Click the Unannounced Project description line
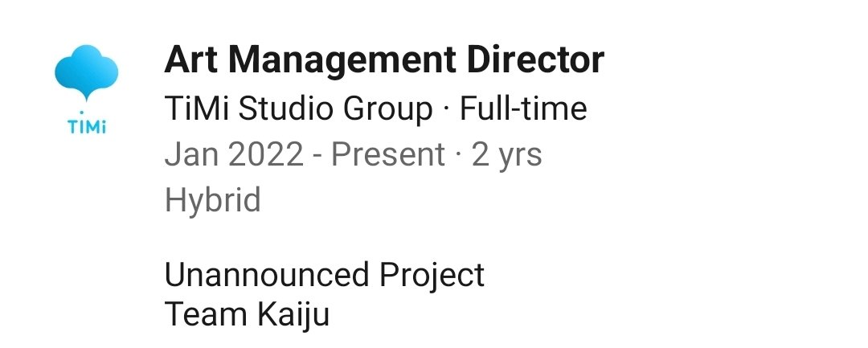 pos(324,275)
